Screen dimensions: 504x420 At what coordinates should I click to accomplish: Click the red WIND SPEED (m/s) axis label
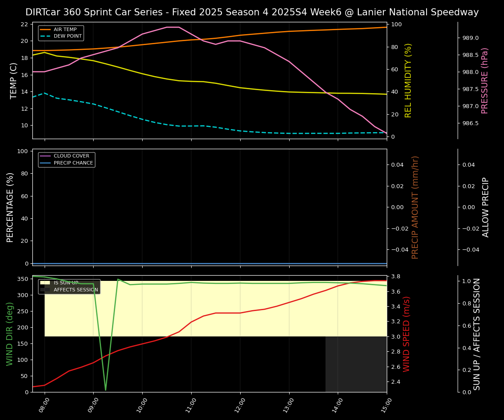coord(406,334)
